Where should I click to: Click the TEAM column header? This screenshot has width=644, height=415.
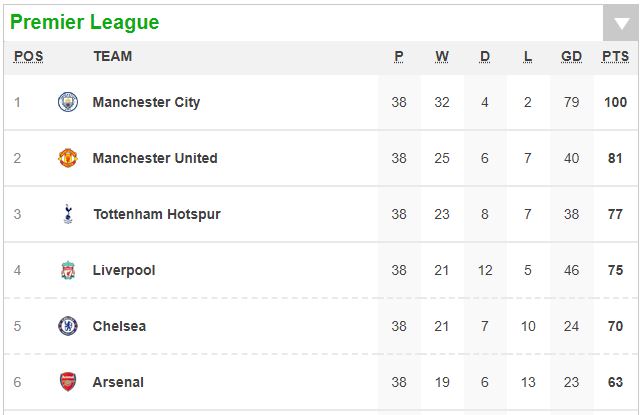pyautogui.click(x=113, y=57)
